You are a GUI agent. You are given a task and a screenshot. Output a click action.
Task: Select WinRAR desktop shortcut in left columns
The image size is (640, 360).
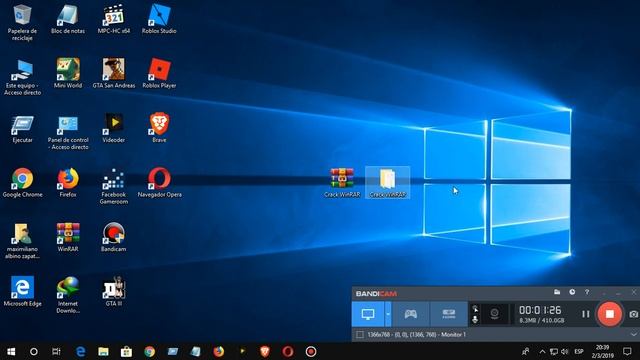pos(68,238)
